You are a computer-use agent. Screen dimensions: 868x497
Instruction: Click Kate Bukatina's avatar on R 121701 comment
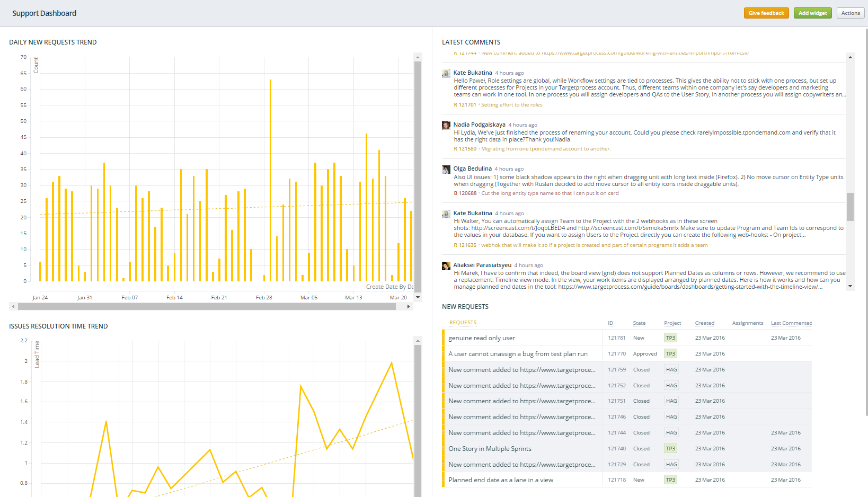tap(446, 73)
